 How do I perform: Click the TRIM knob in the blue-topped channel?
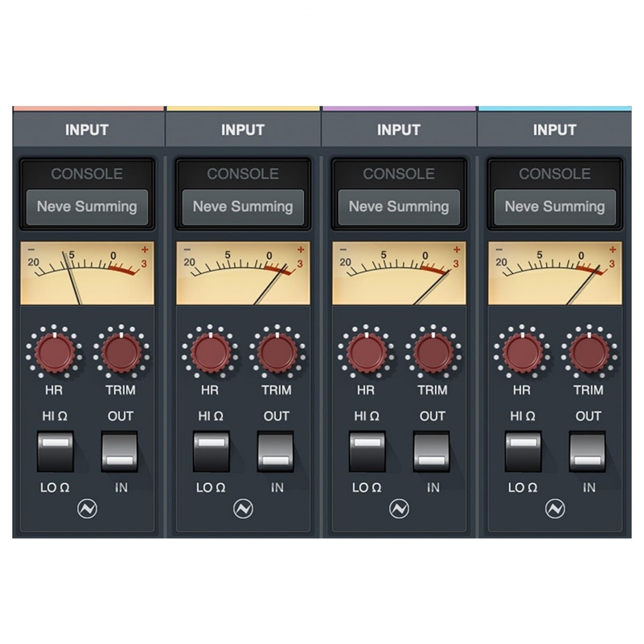[x=589, y=352]
